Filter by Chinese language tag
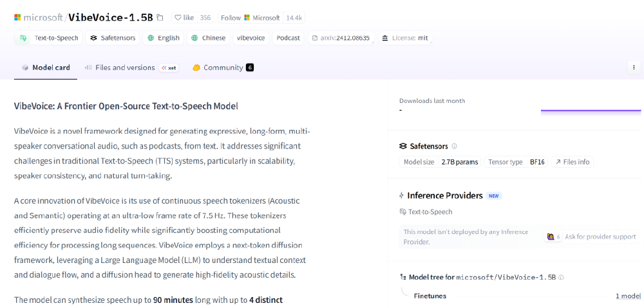Viewport: 644px width, 308px height. (208, 38)
